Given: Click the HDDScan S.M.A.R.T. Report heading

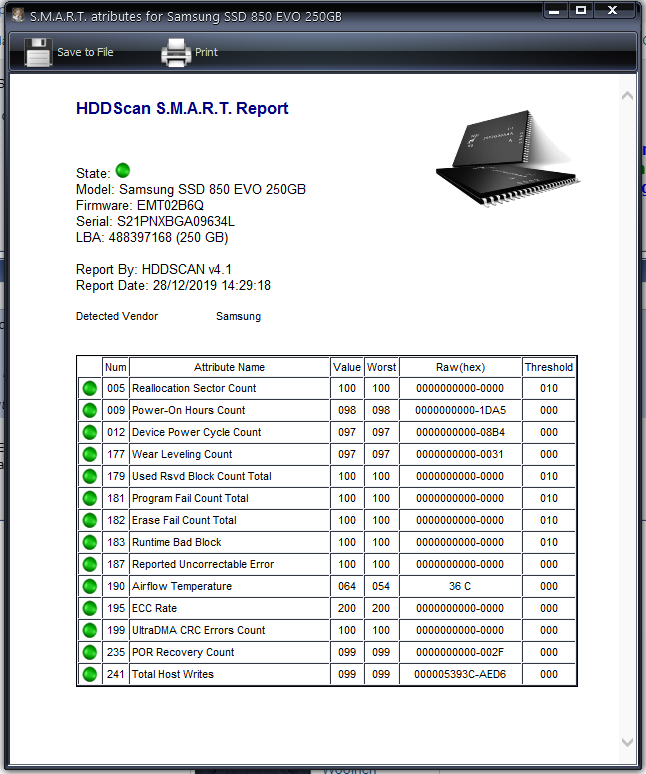Looking at the screenshot, I should (x=182, y=108).
